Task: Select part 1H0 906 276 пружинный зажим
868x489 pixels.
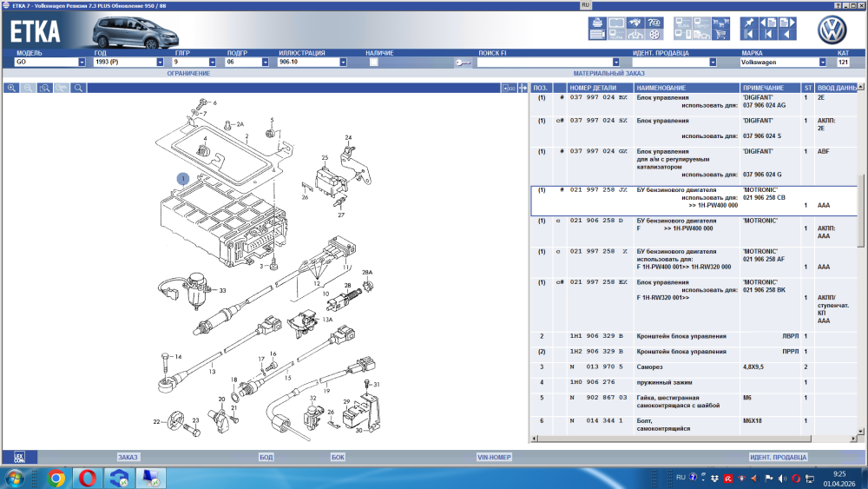Action: click(694, 383)
